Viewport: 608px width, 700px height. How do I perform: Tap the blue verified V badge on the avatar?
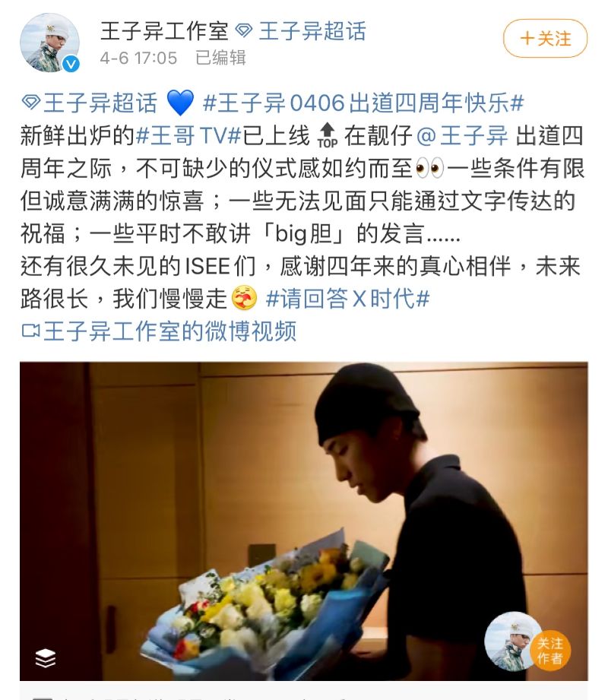pyautogui.click(x=71, y=64)
